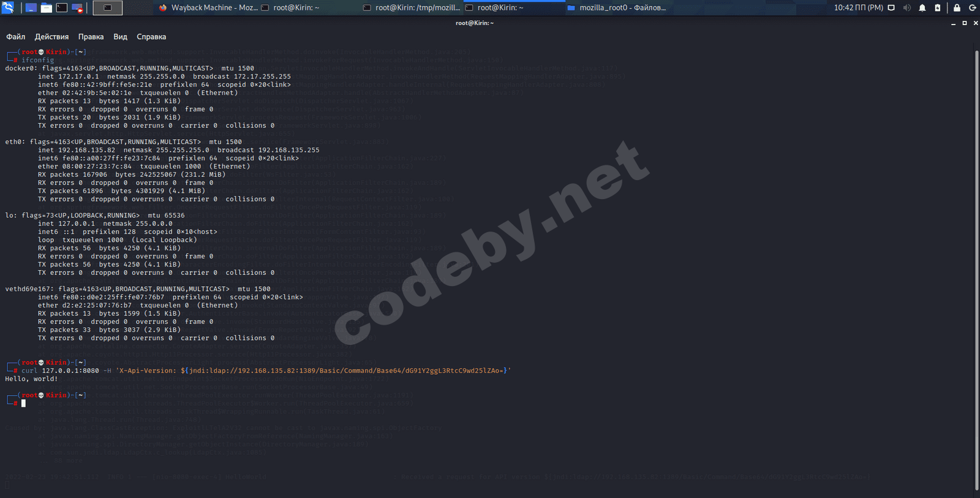
Task: Click the ifconfig command text
Action: click(x=37, y=60)
